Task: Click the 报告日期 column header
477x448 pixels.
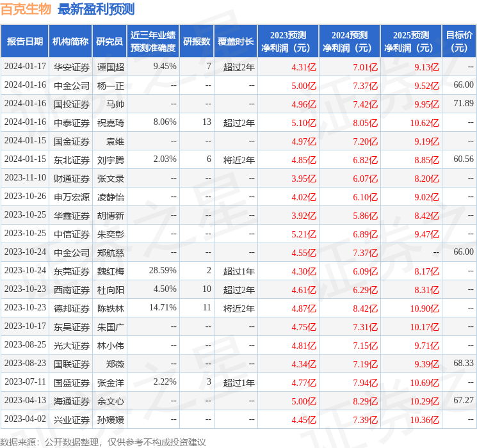Action: (24, 41)
